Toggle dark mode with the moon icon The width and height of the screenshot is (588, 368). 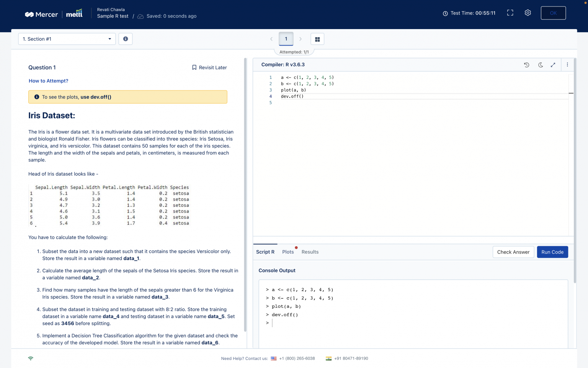tap(540, 65)
